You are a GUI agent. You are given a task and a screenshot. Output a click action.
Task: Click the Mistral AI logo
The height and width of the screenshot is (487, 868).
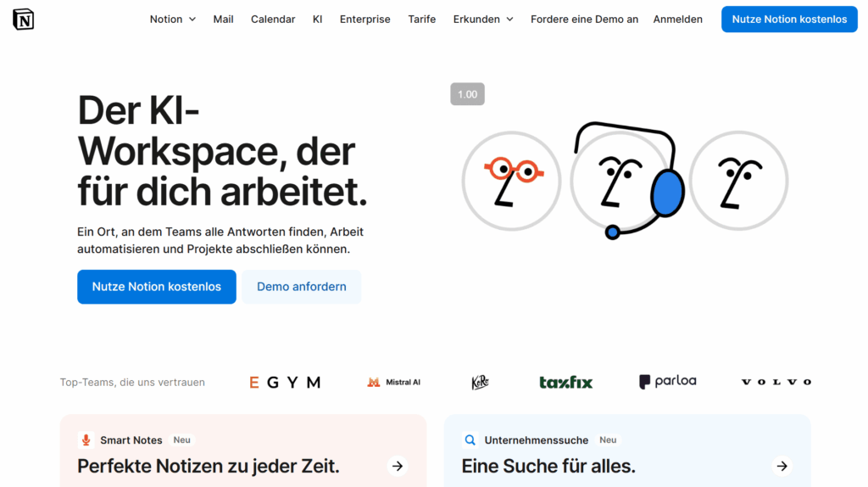[x=393, y=383]
